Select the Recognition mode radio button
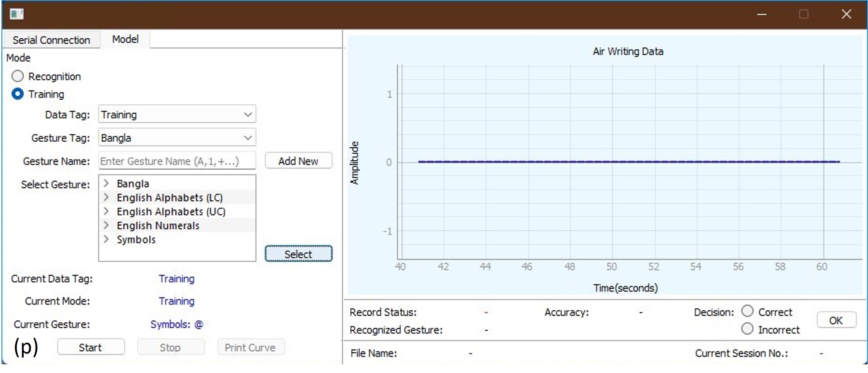 18,76
